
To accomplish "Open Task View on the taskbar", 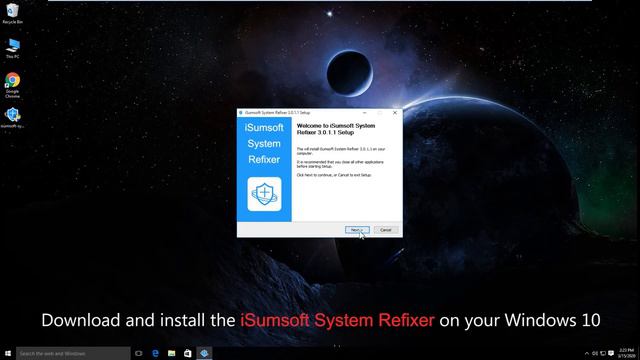I will pyautogui.click(x=139, y=353).
